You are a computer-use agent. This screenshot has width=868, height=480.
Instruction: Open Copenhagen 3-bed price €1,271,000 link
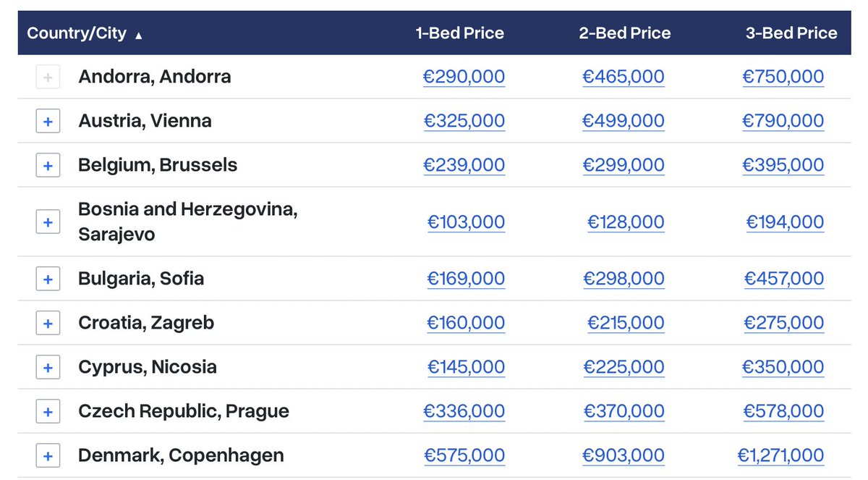click(780, 455)
